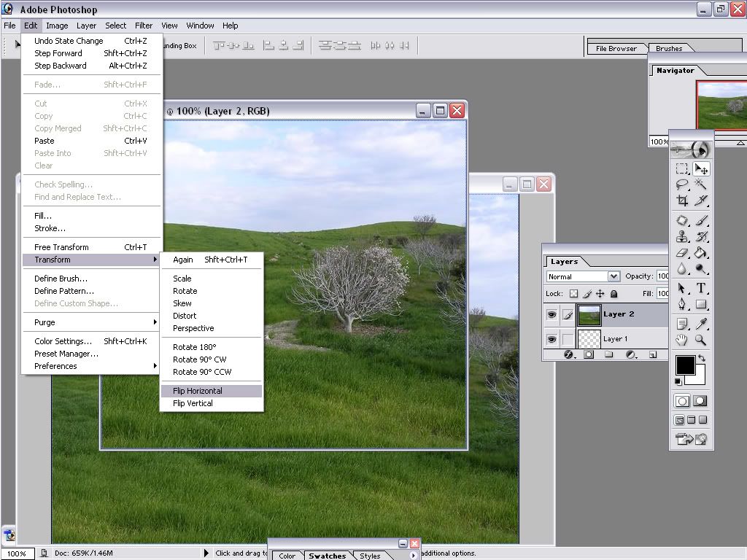Choose Free Transform from Edit menu
Image resolution: width=747 pixels, height=560 pixels.
click(x=90, y=247)
